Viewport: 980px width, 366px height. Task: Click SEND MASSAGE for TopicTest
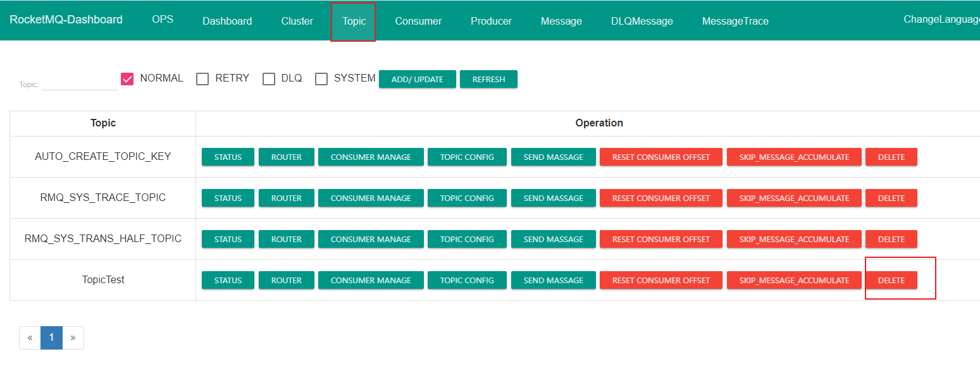click(x=554, y=280)
